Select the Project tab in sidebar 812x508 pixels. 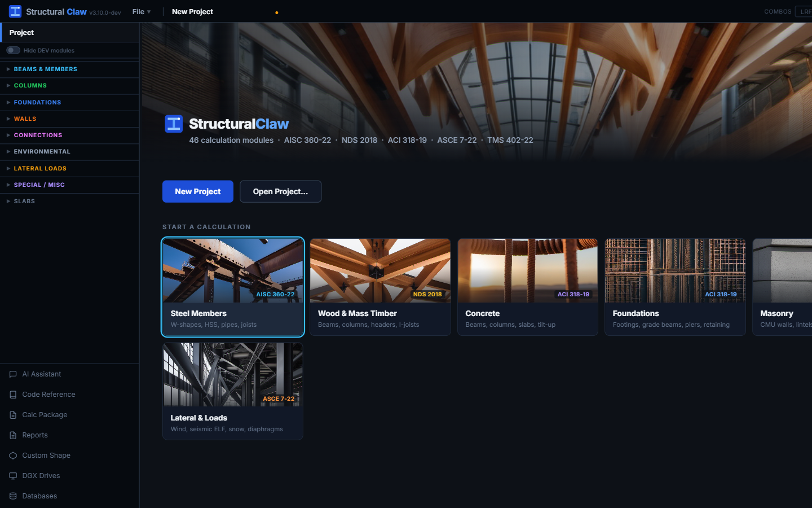pyautogui.click(x=69, y=32)
